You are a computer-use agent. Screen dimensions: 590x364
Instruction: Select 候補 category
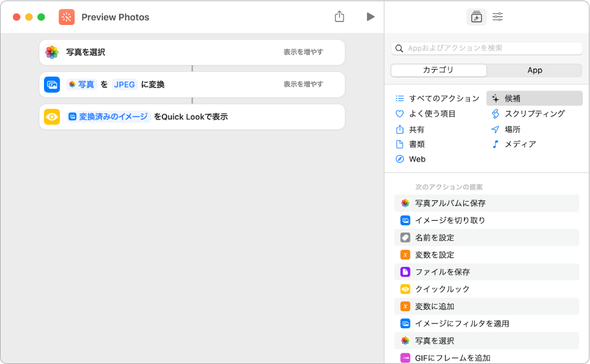pyautogui.click(x=535, y=99)
